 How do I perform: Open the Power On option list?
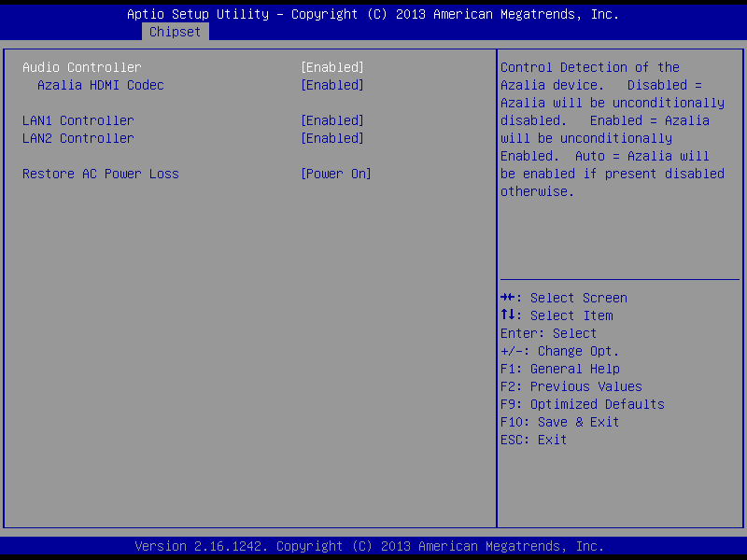(x=335, y=174)
